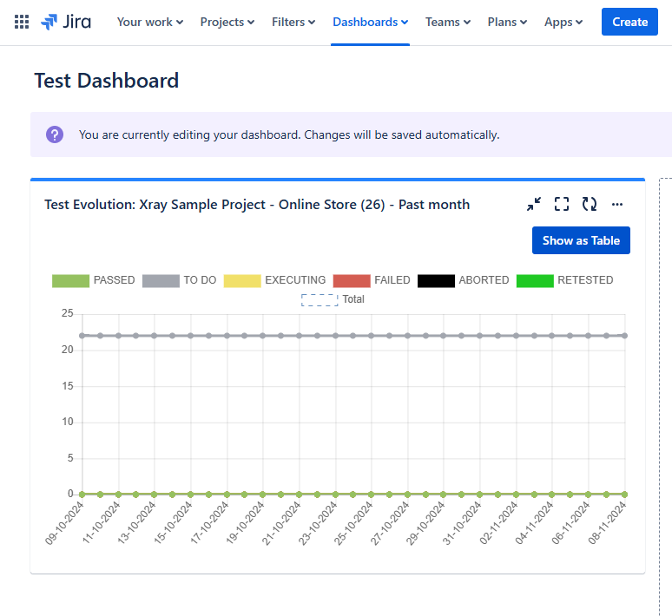Screen dimensions: 672x616
Task: Open the gadget more actions menu
Action: pyautogui.click(x=617, y=204)
